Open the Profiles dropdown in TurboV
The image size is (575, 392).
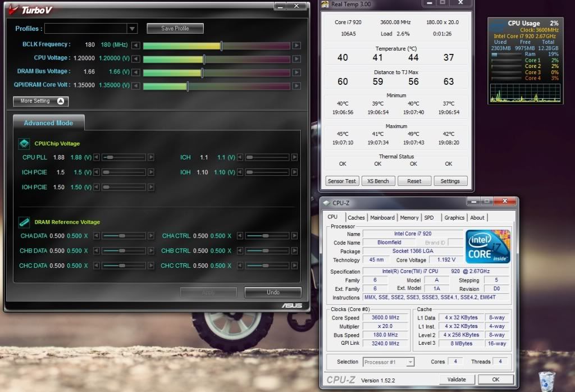click(x=132, y=28)
